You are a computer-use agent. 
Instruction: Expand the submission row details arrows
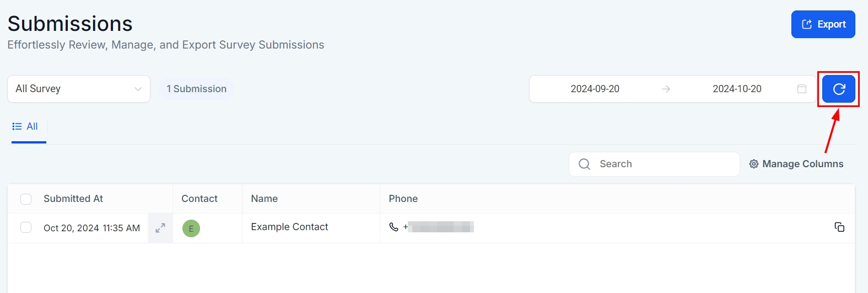click(x=160, y=228)
